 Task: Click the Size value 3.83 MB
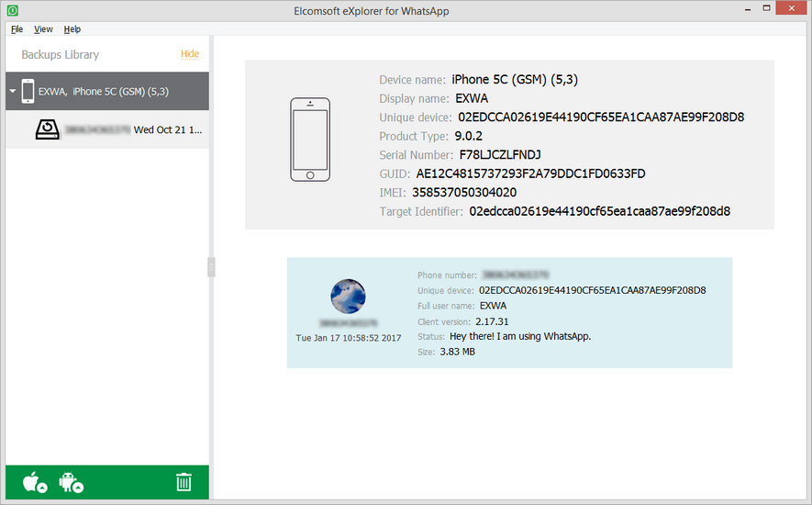pyautogui.click(x=457, y=352)
